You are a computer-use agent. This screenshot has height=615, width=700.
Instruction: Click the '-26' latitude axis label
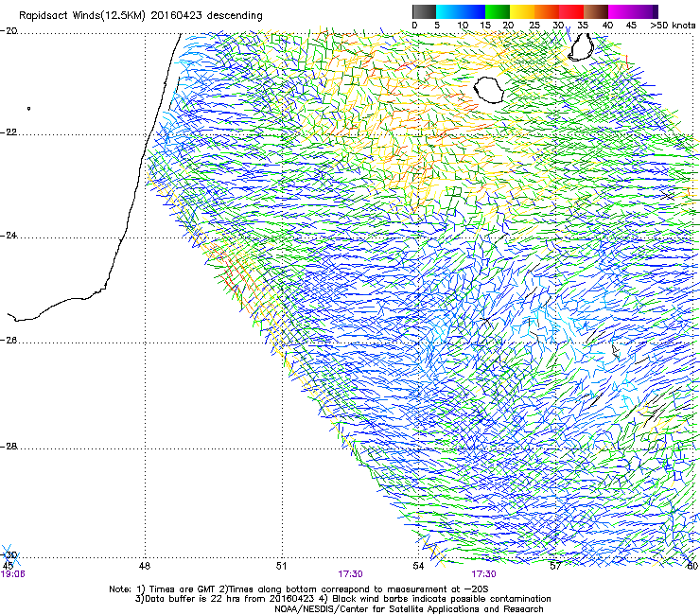click(9, 340)
